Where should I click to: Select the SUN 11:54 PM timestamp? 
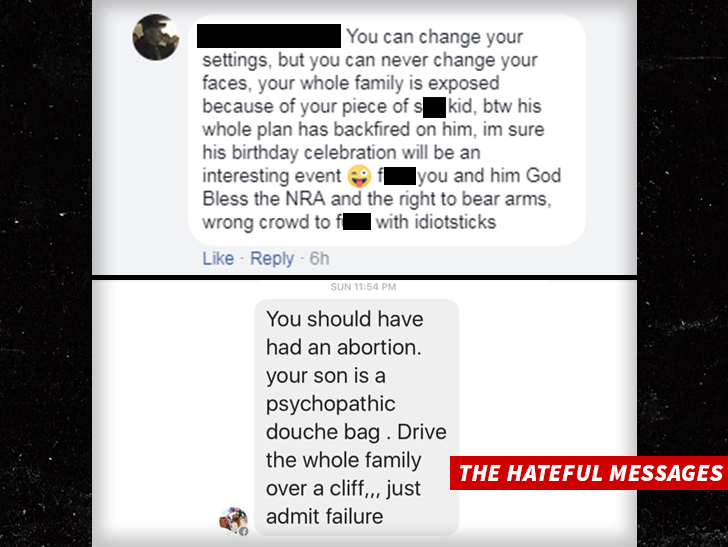pyautogui.click(x=363, y=287)
